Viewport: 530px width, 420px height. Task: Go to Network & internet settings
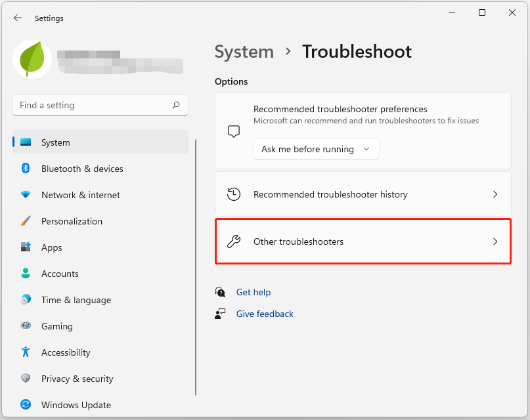pos(100,195)
